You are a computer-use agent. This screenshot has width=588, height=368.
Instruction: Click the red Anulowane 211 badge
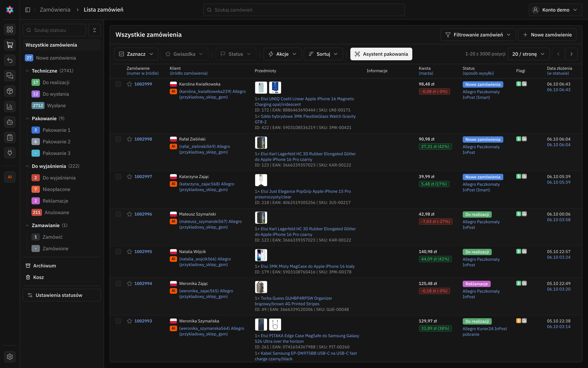37,212
